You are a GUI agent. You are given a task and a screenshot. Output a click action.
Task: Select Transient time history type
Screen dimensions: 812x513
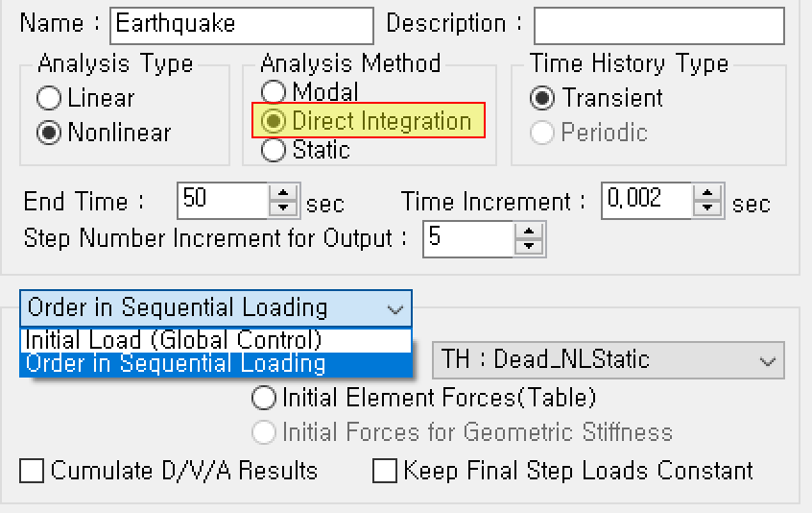(543, 98)
